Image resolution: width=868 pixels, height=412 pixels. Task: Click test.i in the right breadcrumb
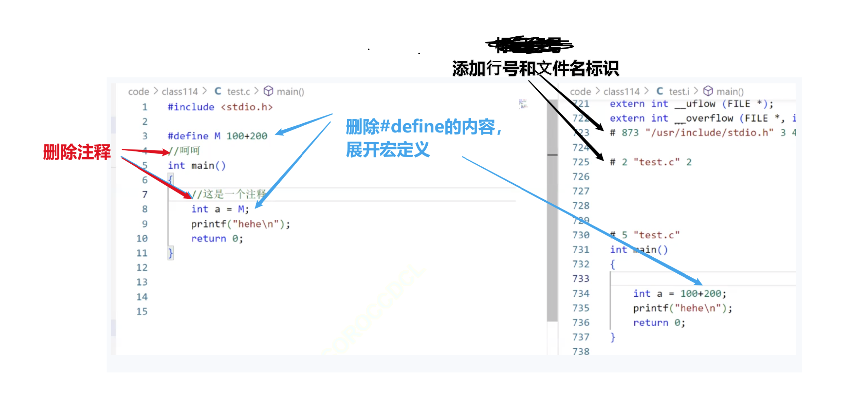pyautogui.click(x=680, y=91)
